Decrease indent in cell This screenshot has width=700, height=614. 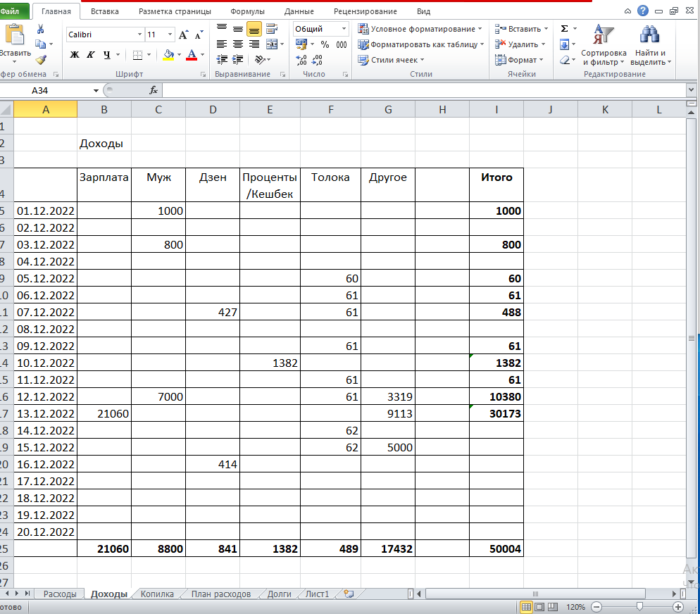coord(222,59)
